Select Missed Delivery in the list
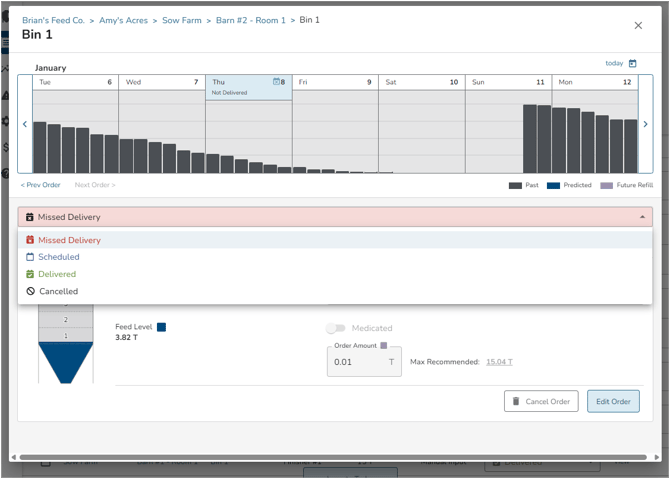 pyautogui.click(x=69, y=240)
